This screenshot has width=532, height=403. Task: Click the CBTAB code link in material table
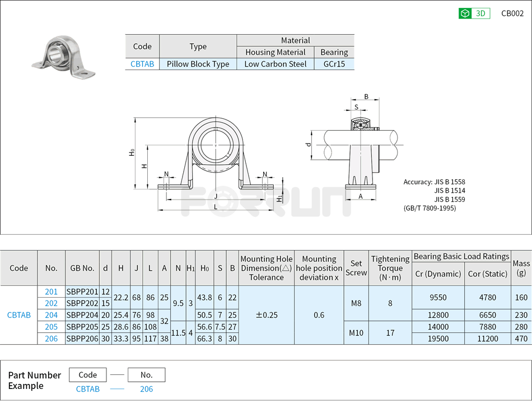142,64
